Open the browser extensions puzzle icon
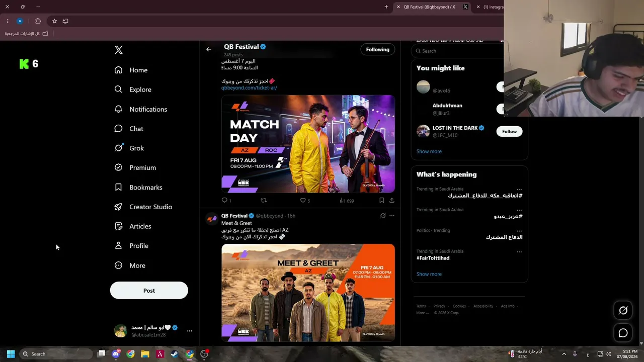 point(38,21)
